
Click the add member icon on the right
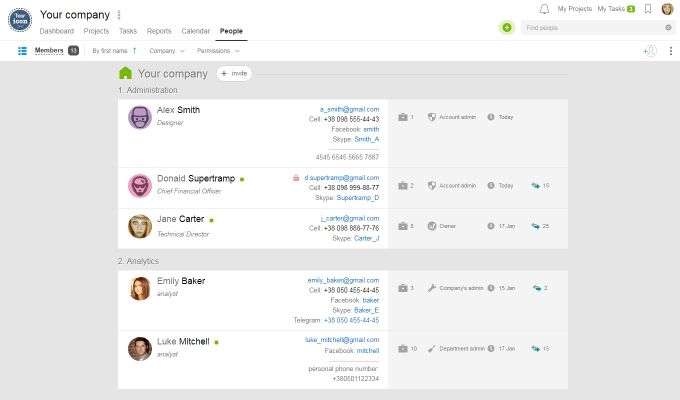[650, 50]
